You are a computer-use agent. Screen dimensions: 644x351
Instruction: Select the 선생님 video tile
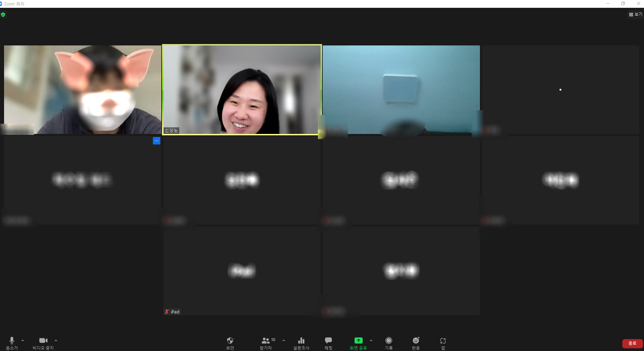[242, 90]
